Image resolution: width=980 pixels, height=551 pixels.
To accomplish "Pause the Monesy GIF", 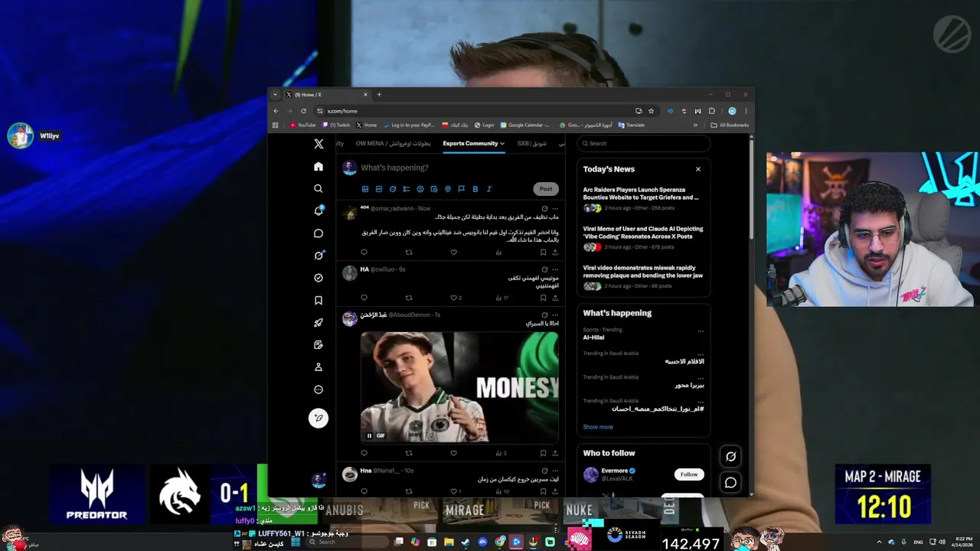I will (x=369, y=435).
